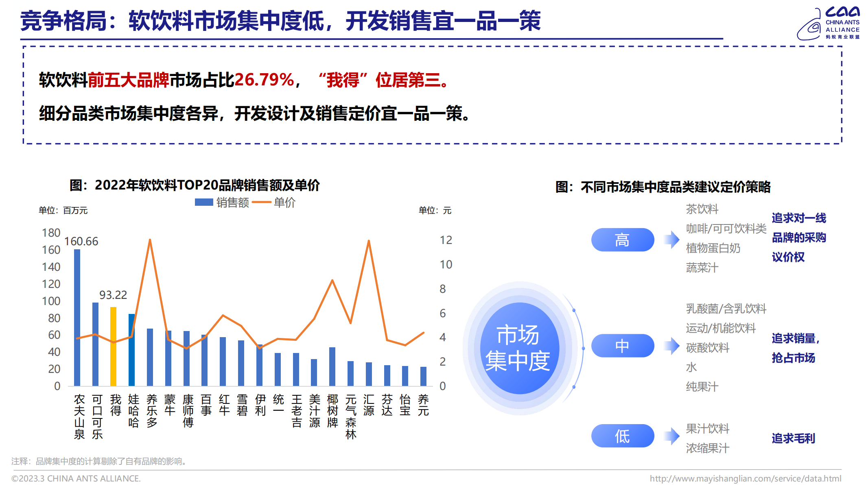Click the 娃哈哈 axis label
Viewport: 868px width, 488px height.
(133, 411)
